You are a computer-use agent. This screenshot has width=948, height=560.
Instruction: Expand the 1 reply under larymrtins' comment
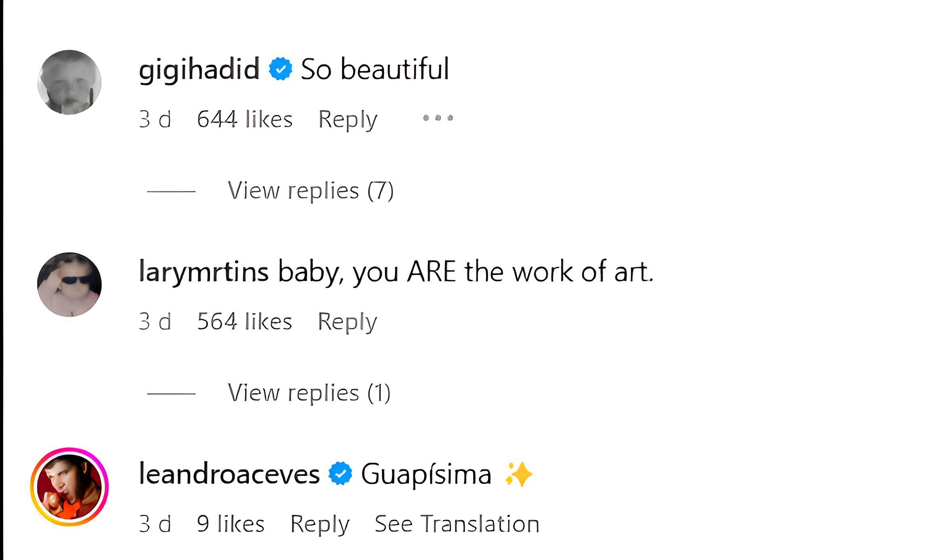(x=309, y=393)
